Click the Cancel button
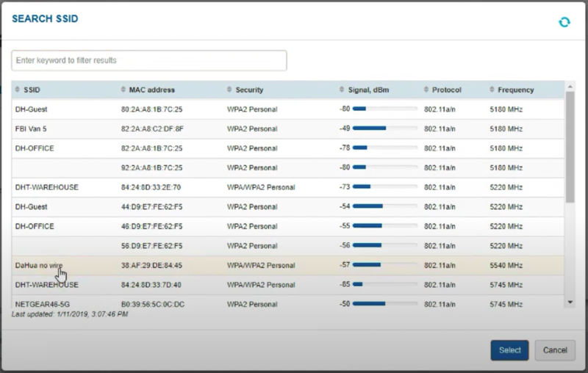This screenshot has height=373, width=588. 555,350
